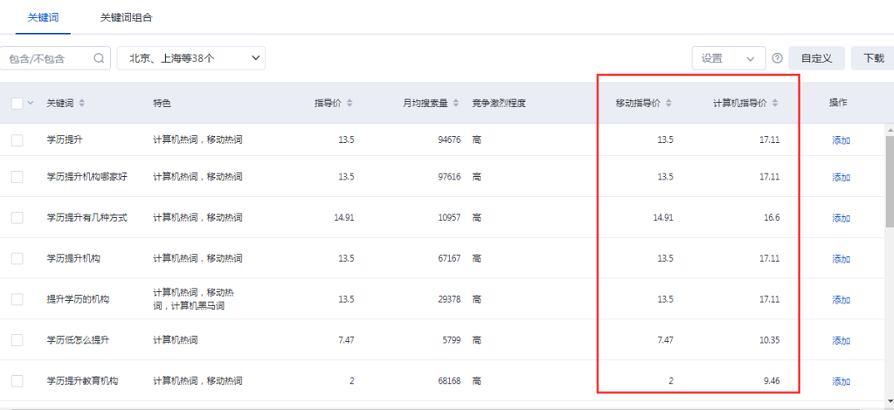Click search volume value 5799

point(451,340)
